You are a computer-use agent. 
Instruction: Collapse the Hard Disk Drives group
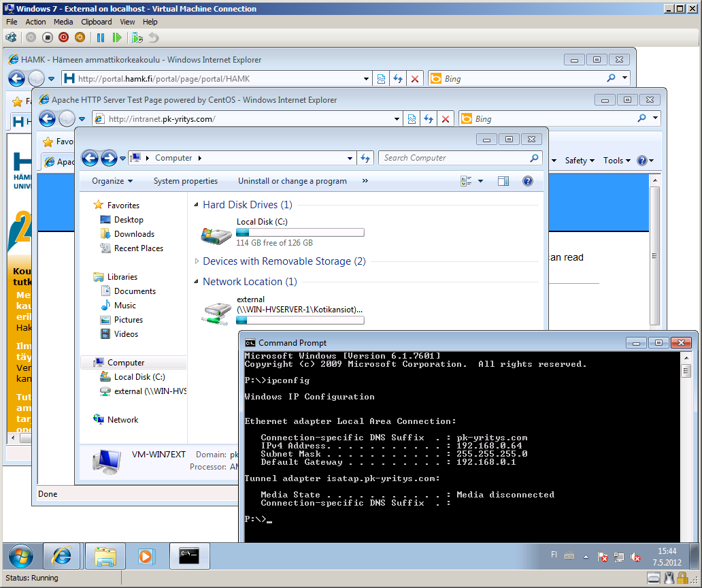tap(196, 205)
